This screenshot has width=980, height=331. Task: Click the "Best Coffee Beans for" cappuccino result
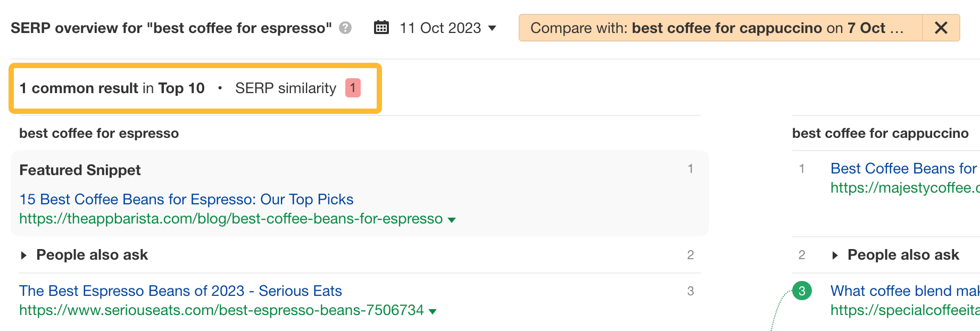click(903, 168)
